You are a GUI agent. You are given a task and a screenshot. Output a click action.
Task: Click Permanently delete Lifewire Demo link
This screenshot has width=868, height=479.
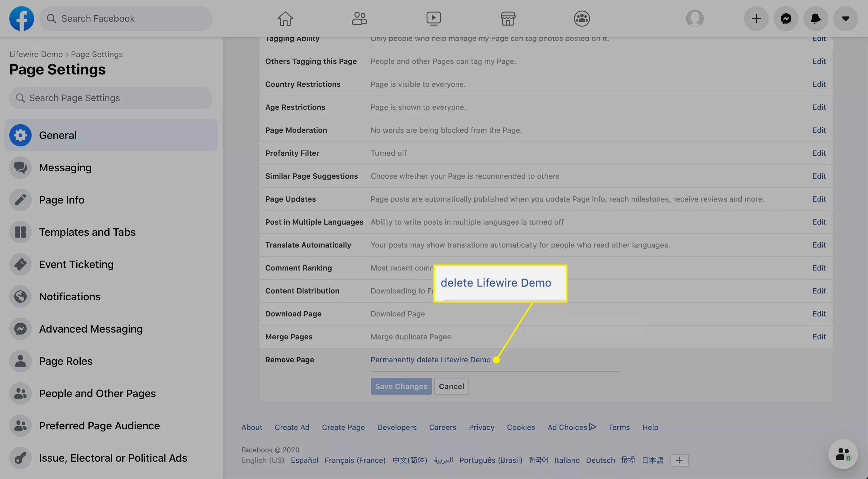pyautogui.click(x=430, y=360)
